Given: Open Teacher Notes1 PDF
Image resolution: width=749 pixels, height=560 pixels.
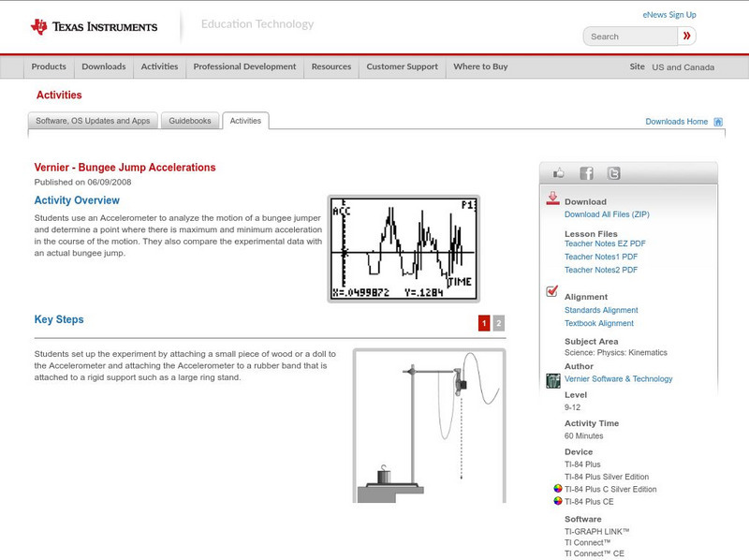Looking at the screenshot, I should pyautogui.click(x=601, y=256).
